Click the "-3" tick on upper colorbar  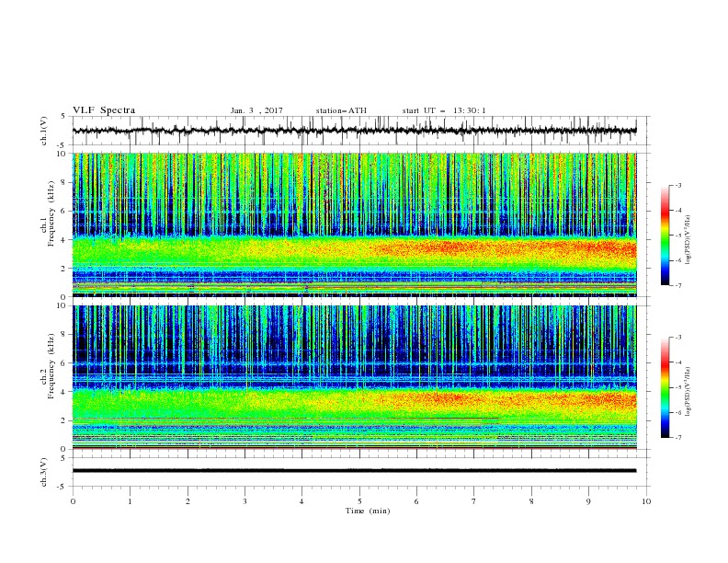pos(677,185)
